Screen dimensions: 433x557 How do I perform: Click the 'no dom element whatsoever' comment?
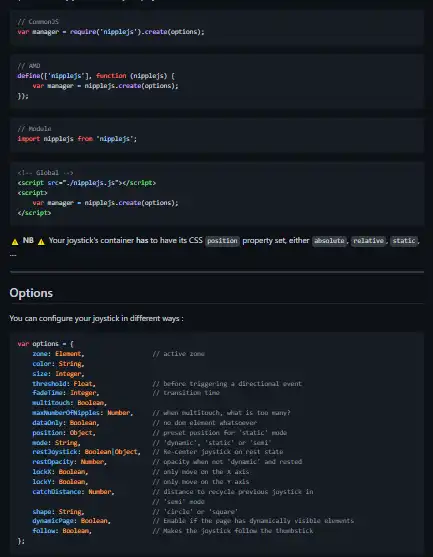pyautogui.click(x=205, y=422)
